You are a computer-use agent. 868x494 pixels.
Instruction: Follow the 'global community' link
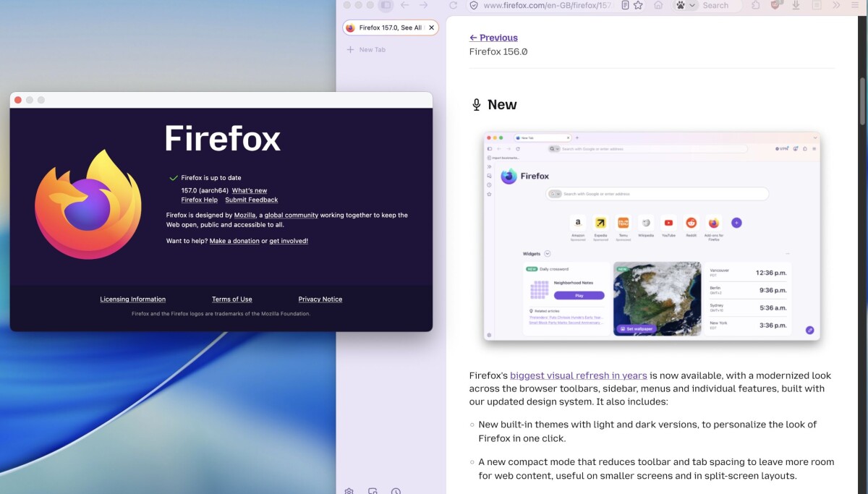click(292, 215)
